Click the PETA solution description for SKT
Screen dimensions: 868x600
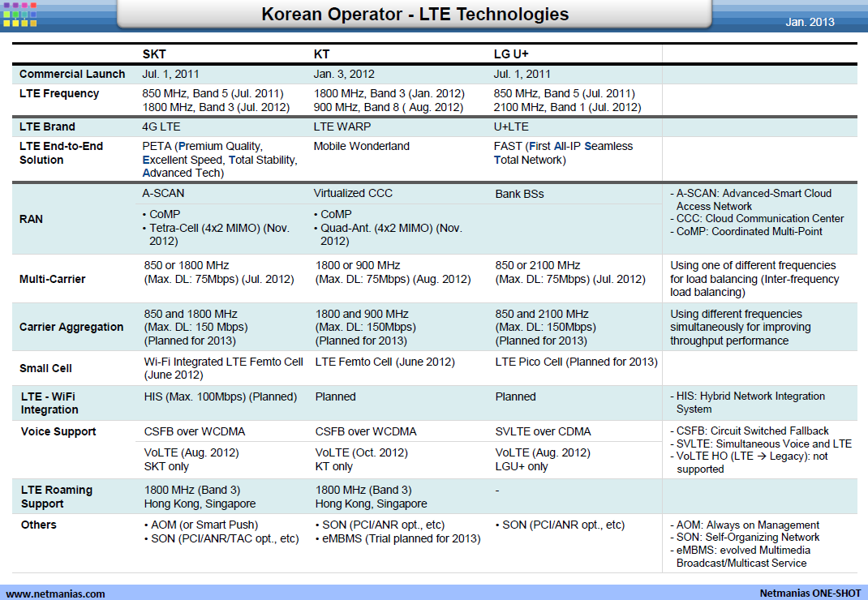pyautogui.click(x=220, y=160)
